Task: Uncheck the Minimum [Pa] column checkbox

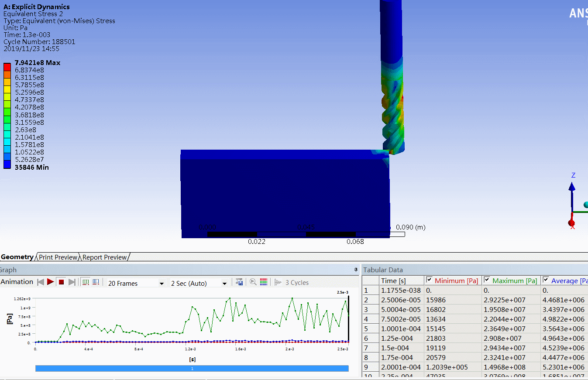Action: coord(429,280)
